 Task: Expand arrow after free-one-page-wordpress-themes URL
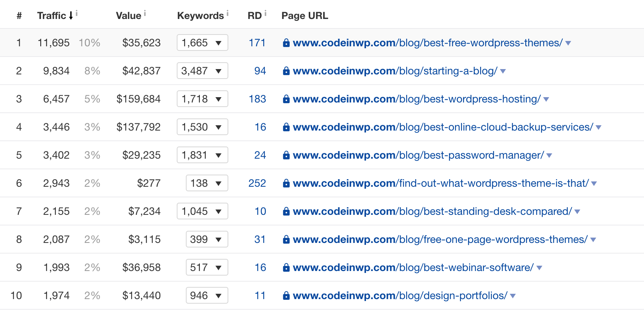tap(593, 240)
